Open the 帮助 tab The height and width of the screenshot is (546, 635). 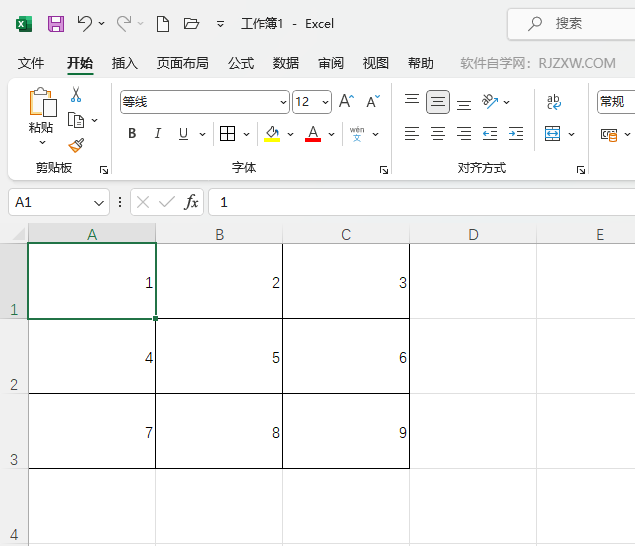[421, 63]
